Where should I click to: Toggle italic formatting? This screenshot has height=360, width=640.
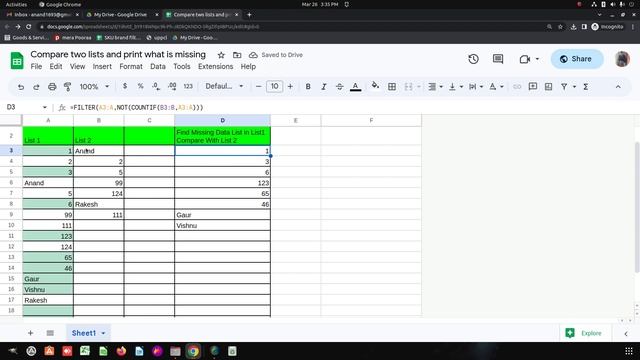pos(324,87)
